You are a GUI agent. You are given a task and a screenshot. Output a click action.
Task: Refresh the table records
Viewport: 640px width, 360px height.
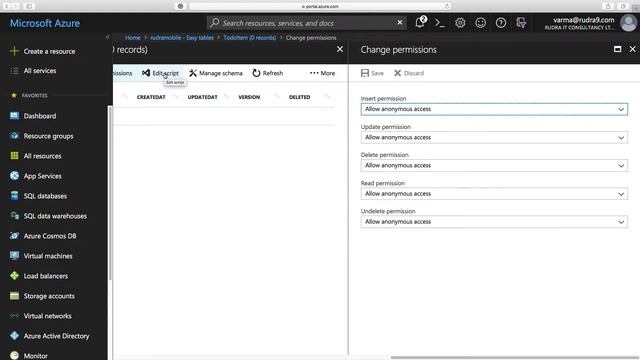point(268,73)
